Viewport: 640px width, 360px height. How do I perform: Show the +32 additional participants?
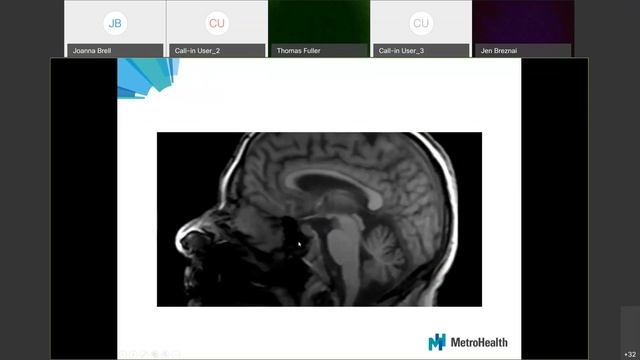pyautogui.click(x=630, y=354)
